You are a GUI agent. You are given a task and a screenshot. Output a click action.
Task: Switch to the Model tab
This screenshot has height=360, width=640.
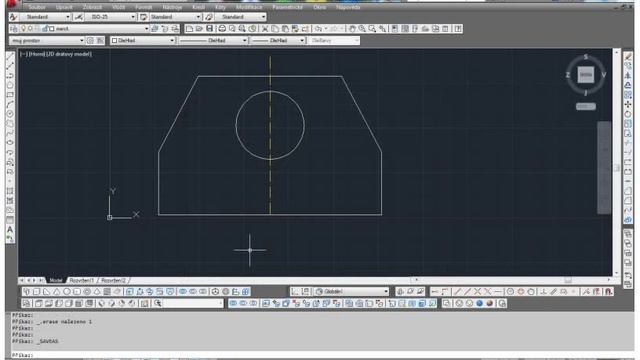tap(56, 280)
